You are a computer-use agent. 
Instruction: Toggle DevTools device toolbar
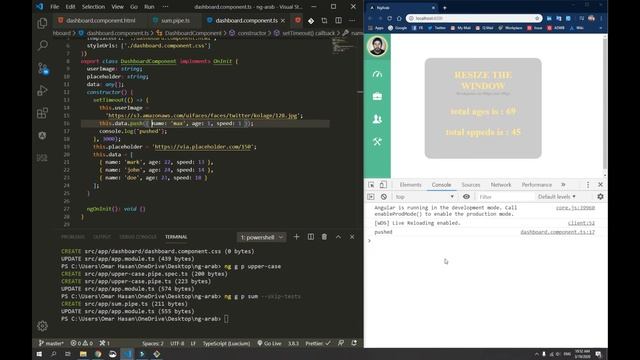(383, 185)
